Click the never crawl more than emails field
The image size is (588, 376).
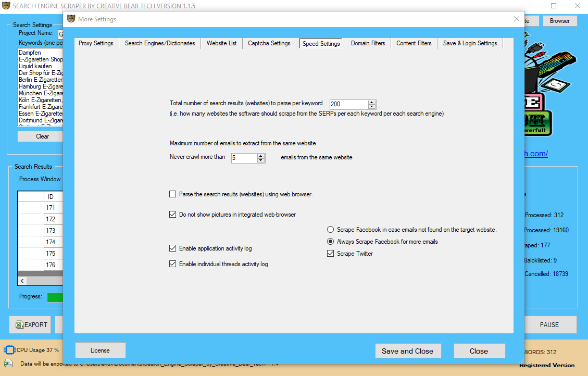coord(244,158)
